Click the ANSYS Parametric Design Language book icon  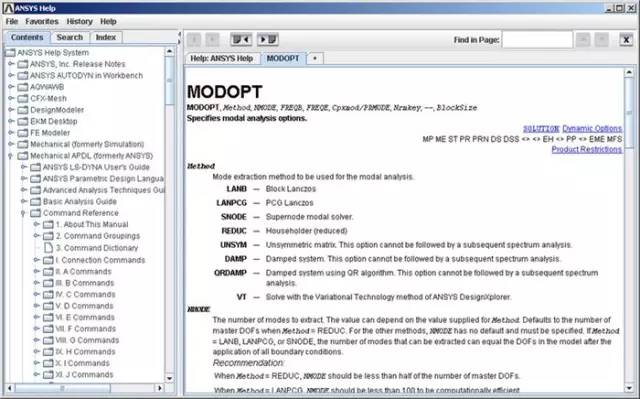click(x=36, y=178)
